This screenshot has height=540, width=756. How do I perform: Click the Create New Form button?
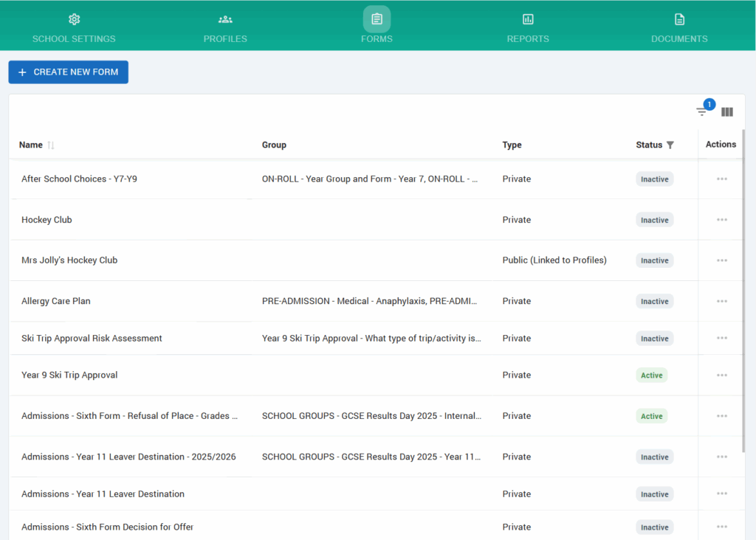(69, 72)
